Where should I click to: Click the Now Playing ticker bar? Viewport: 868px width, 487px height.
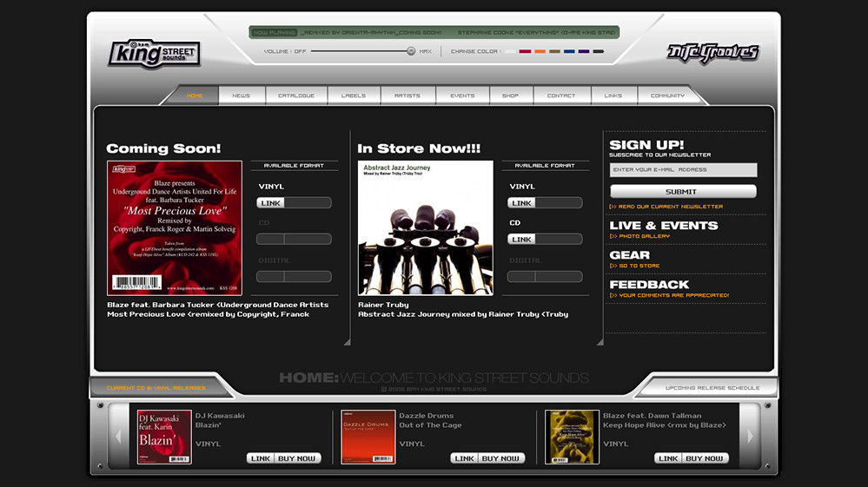point(434,33)
